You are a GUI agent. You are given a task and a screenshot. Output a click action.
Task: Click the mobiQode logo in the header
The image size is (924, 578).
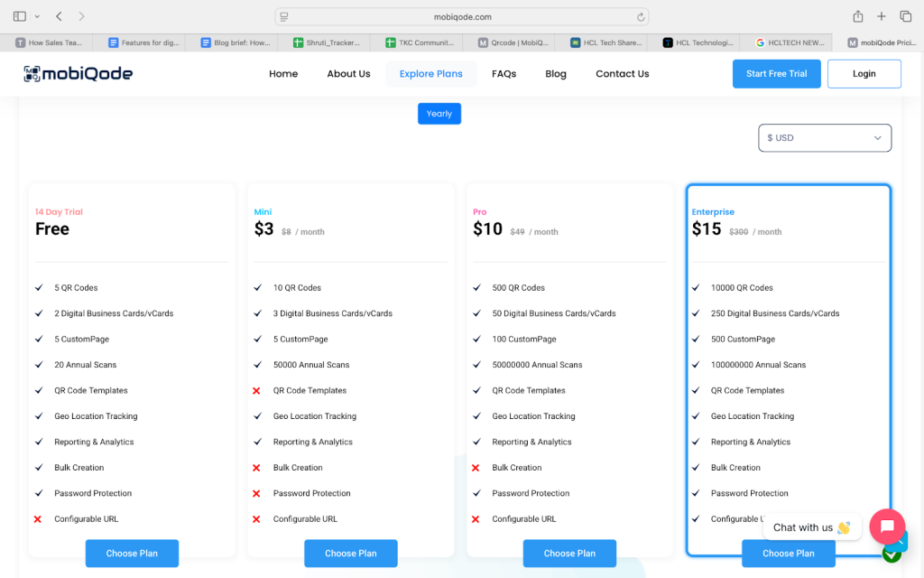click(x=78, y=74)
